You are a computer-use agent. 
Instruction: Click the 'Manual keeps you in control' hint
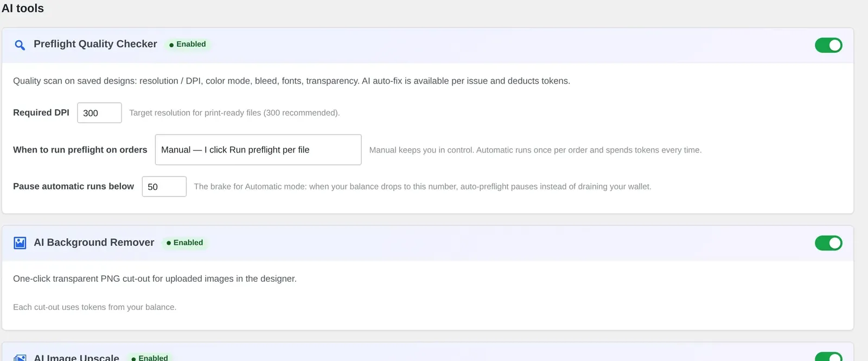(x=535, y=150)
